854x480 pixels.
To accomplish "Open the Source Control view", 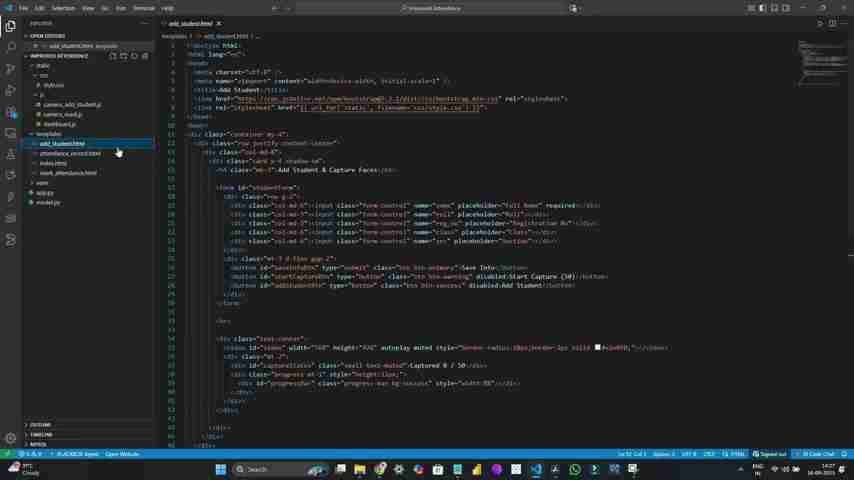I will [11, 69].
